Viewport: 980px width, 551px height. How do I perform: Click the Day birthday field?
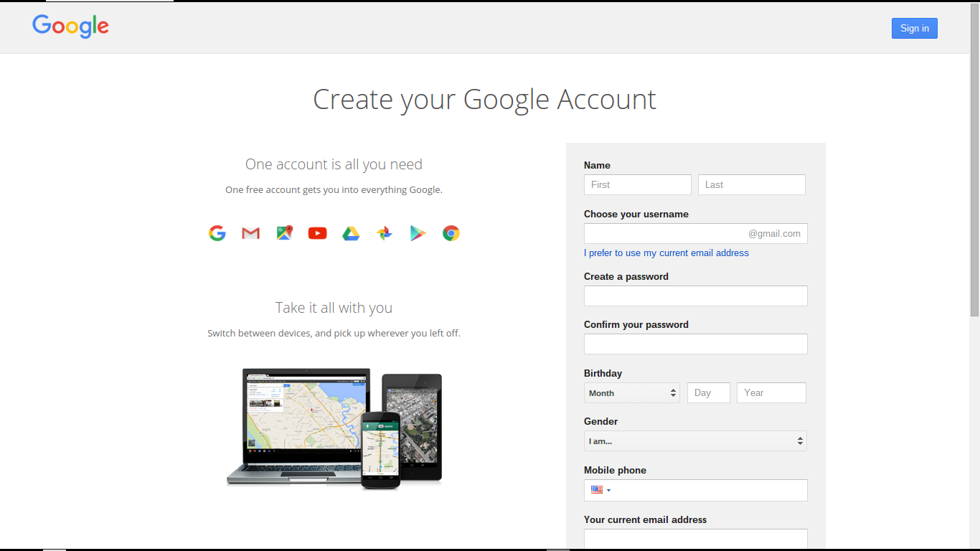click(708, 392)
